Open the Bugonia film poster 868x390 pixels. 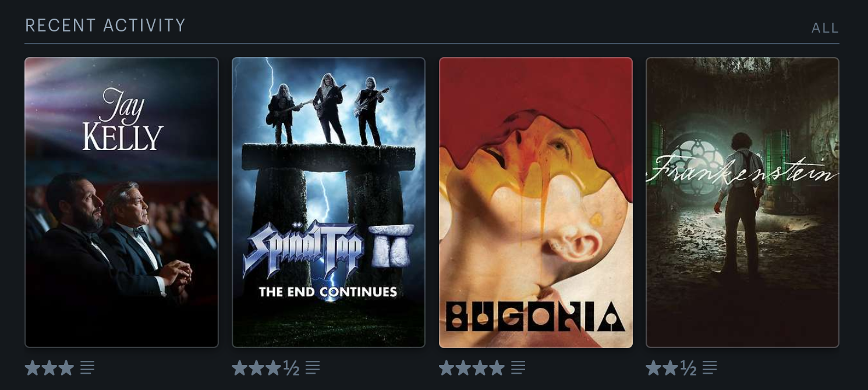point(536,203)
